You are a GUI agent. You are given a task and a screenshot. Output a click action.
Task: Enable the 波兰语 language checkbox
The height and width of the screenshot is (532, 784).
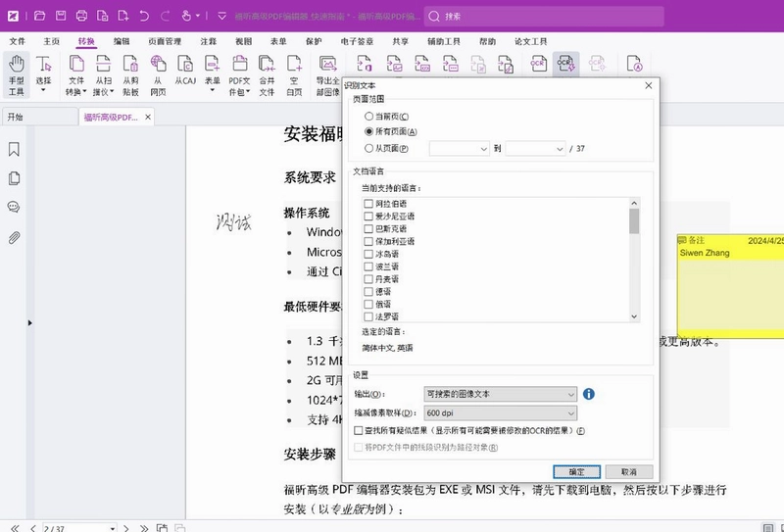[368, 266]
